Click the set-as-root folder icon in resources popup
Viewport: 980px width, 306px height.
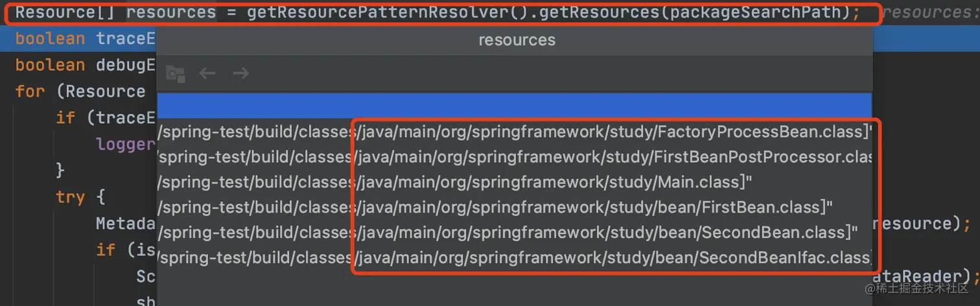[x=175, y=73]
